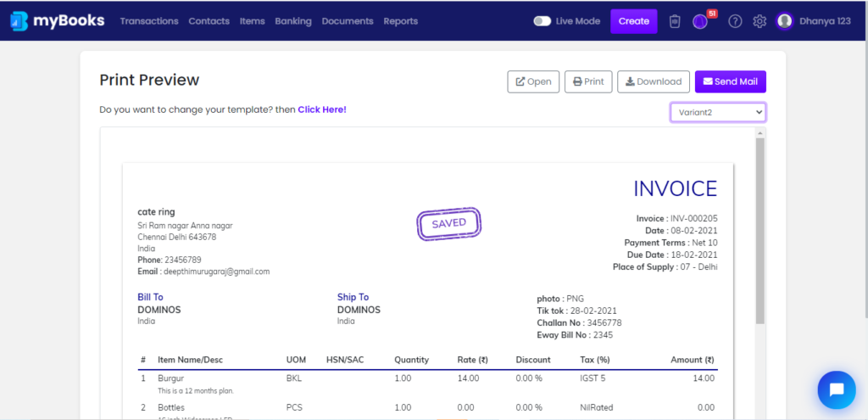Click the Amount (₹) column header
Viewport: 868px width, 420px height.
693,360
